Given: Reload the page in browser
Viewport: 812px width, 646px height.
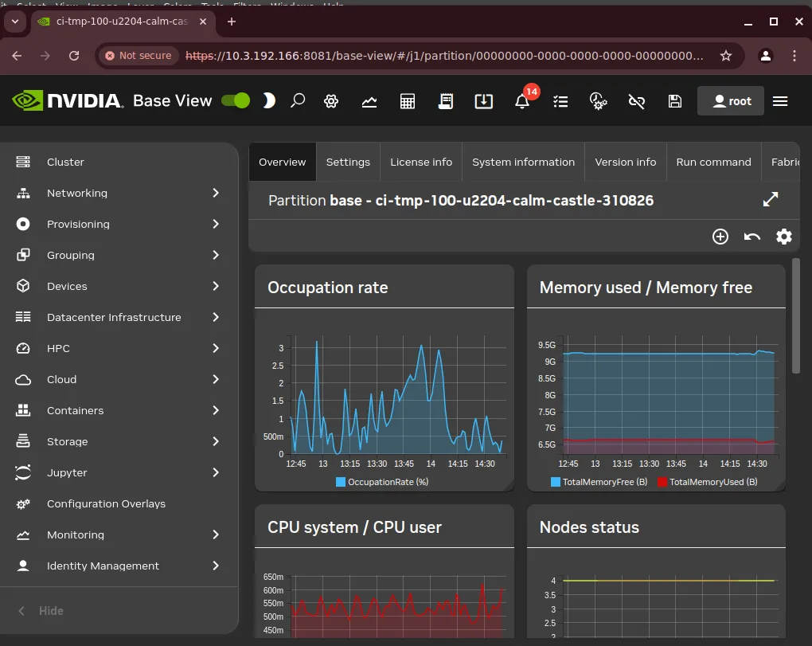Looking at the screenshot, I should tap(74, 56).
